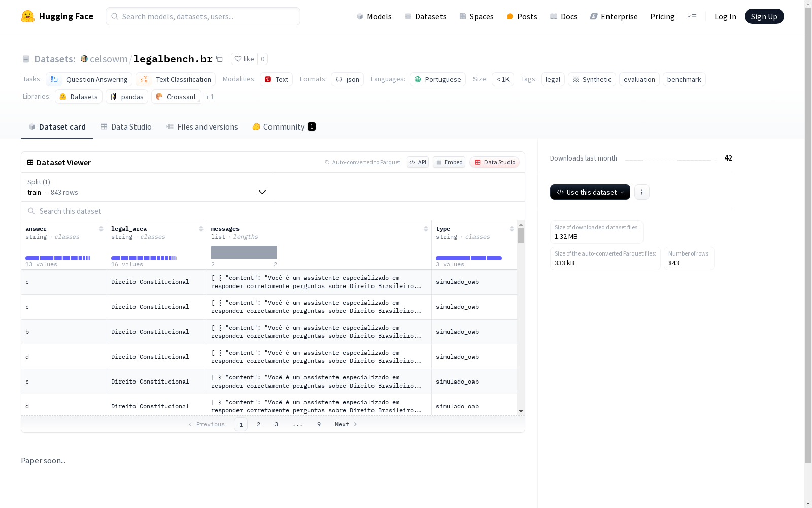Screen dimensions: 812x508
Task: Focus the Search models, datasets, users field
Action: (203, 16)
